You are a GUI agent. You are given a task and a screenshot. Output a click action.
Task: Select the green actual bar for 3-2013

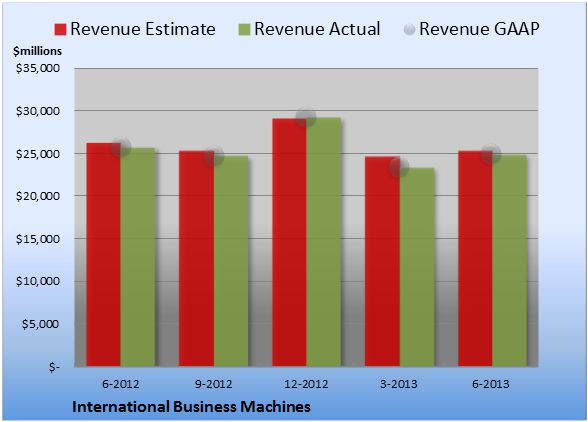tap(417, 267)
